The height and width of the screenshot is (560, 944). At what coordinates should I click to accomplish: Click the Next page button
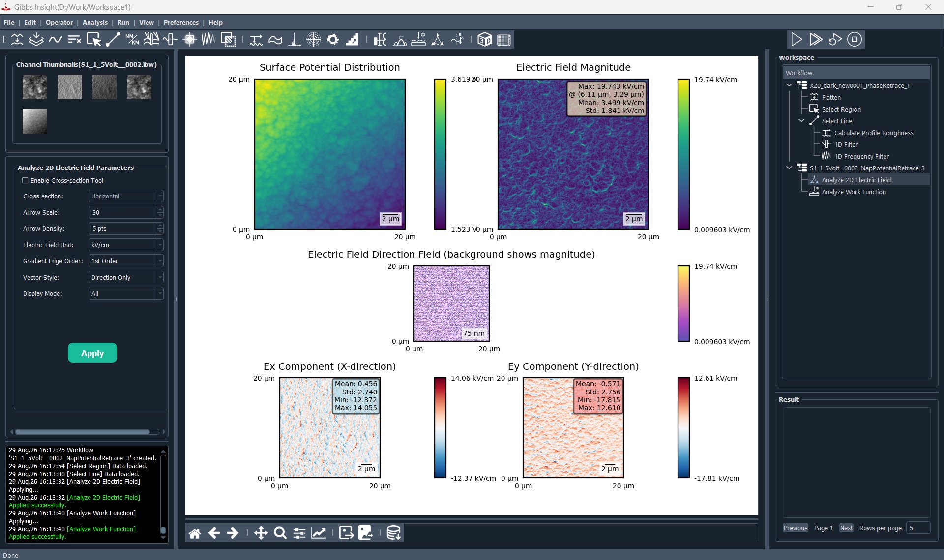coord(846,528)
